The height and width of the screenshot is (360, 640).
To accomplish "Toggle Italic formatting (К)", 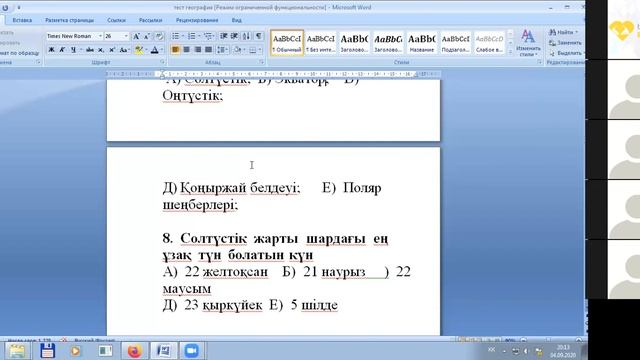I will pyautogui.click(x=62, y=50).
